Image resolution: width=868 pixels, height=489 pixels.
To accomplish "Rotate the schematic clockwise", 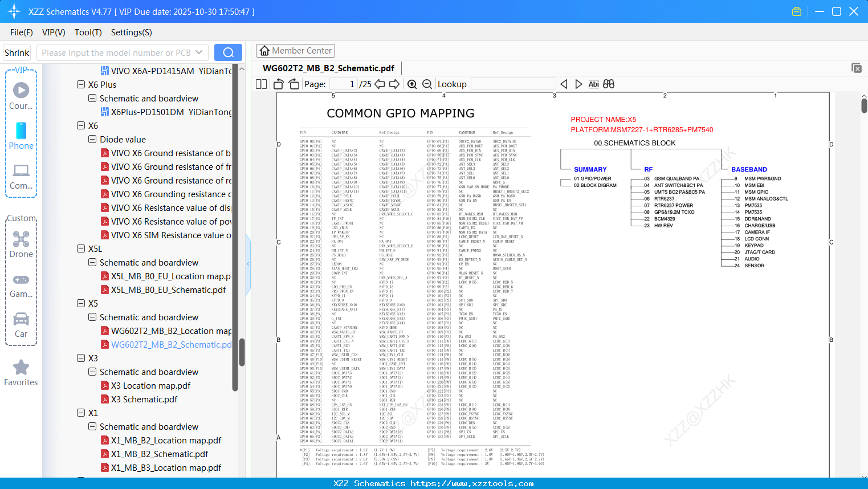I will pyautogui.click(x=293, y=84).
